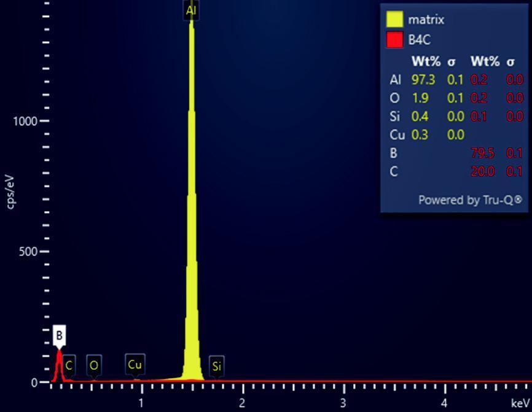
Task: Click the keV x-axis unit label
Action: [519, 403]
